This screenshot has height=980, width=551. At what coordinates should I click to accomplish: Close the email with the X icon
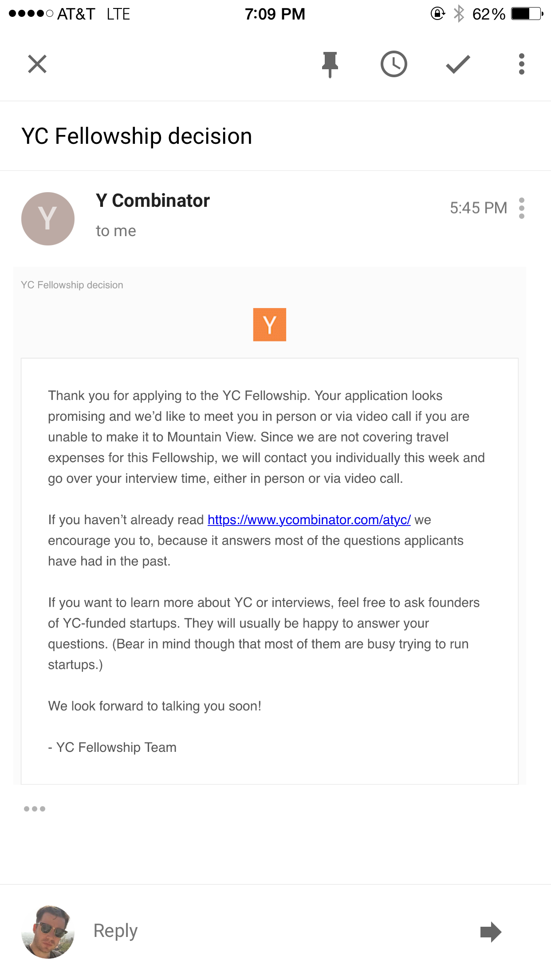pyautogui.click(x=37, y=64)
